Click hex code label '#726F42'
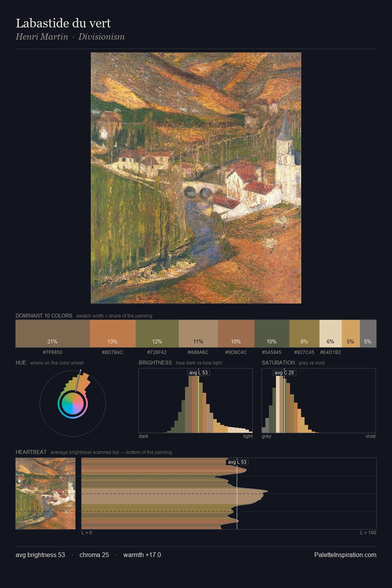This screenshot has height=588, width=392. click(157, 352)
